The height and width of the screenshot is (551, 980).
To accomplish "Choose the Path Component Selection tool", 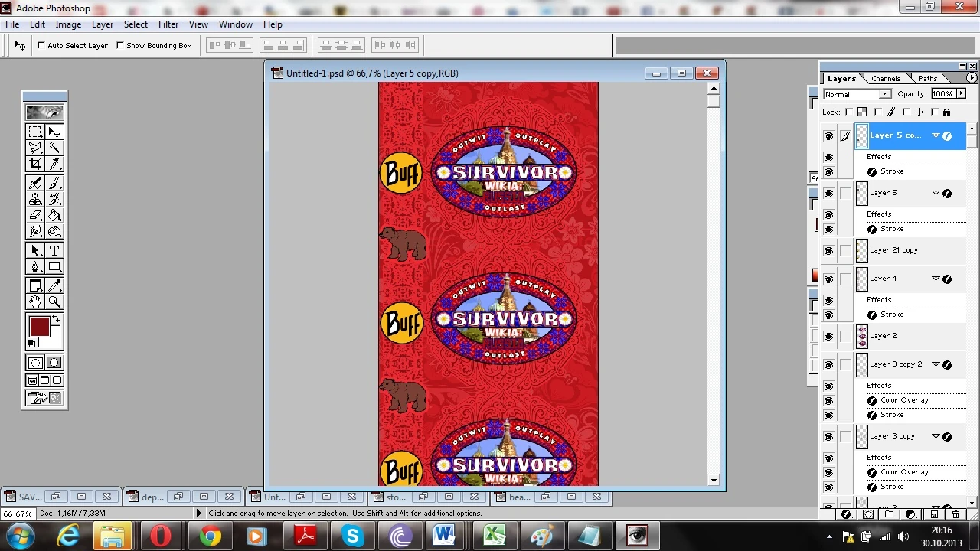I will 35,250.
